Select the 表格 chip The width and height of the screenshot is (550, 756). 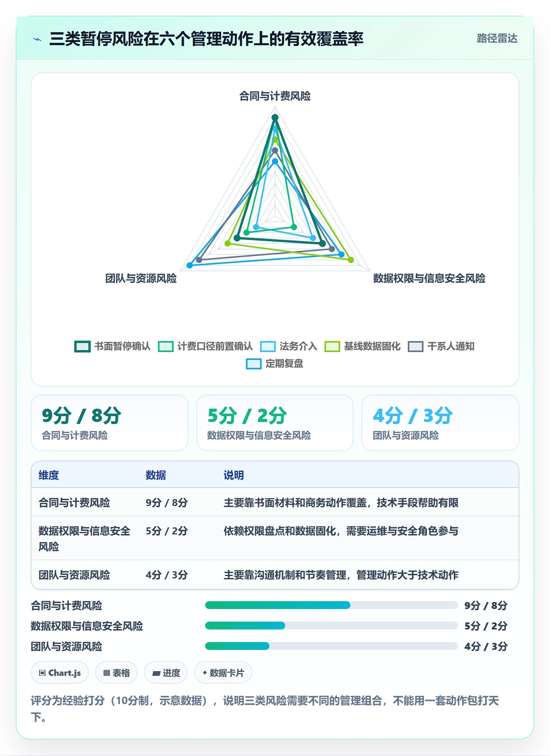pos(116,673)
